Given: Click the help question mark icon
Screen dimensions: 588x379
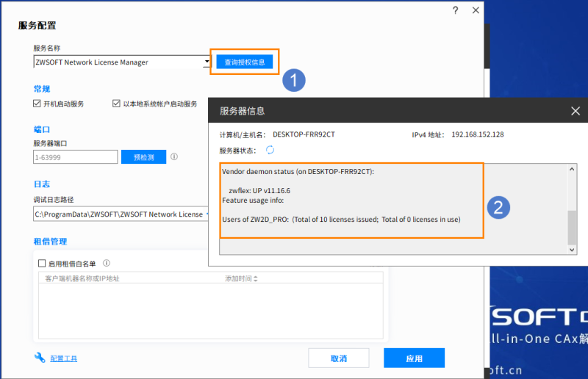Looking at the screenshot, I should (x=455, y=10).
